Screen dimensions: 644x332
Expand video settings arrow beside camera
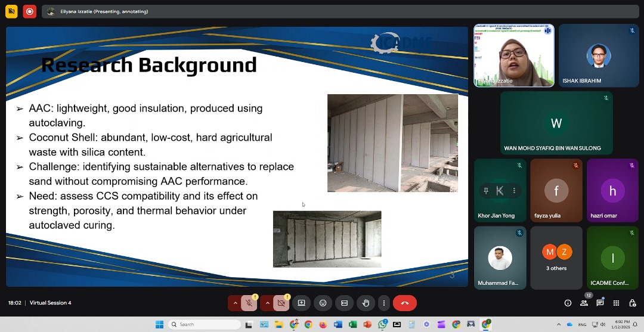point(267,303)
